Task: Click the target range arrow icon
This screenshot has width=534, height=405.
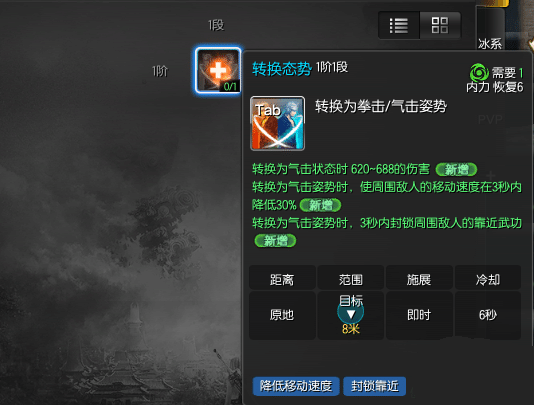Action: pyautogui.click(x=351, y=314)
